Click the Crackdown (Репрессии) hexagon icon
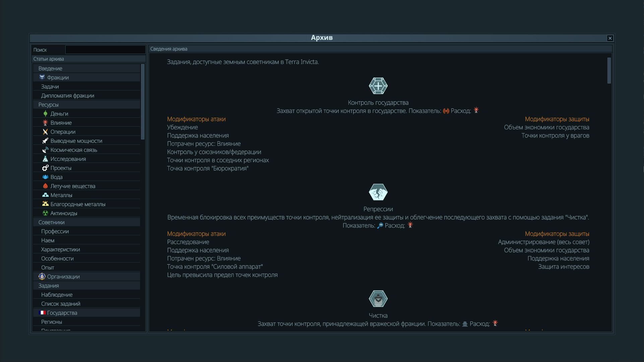Viewport: 644px width, 362px height. coord(378,192)
